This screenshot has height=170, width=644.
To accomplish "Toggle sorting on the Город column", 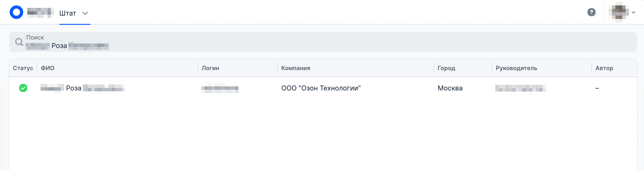I will coord(446,68).
